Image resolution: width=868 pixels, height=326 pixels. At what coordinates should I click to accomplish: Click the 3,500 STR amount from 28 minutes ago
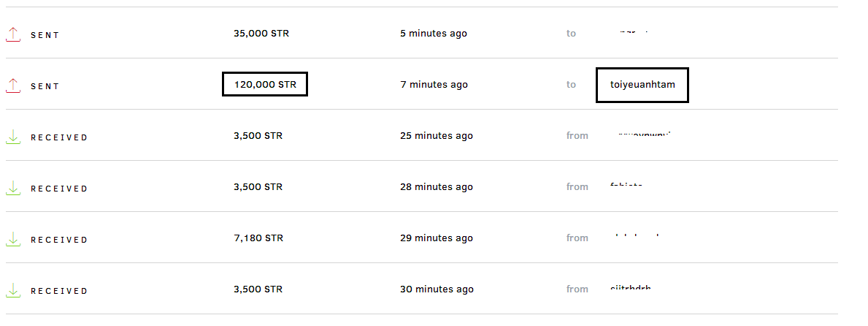click(258, 187)
